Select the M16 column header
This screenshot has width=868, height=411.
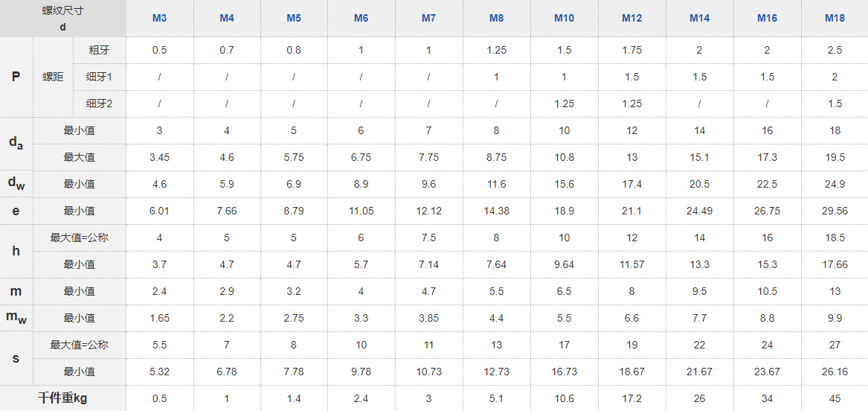tap(768, 19)
